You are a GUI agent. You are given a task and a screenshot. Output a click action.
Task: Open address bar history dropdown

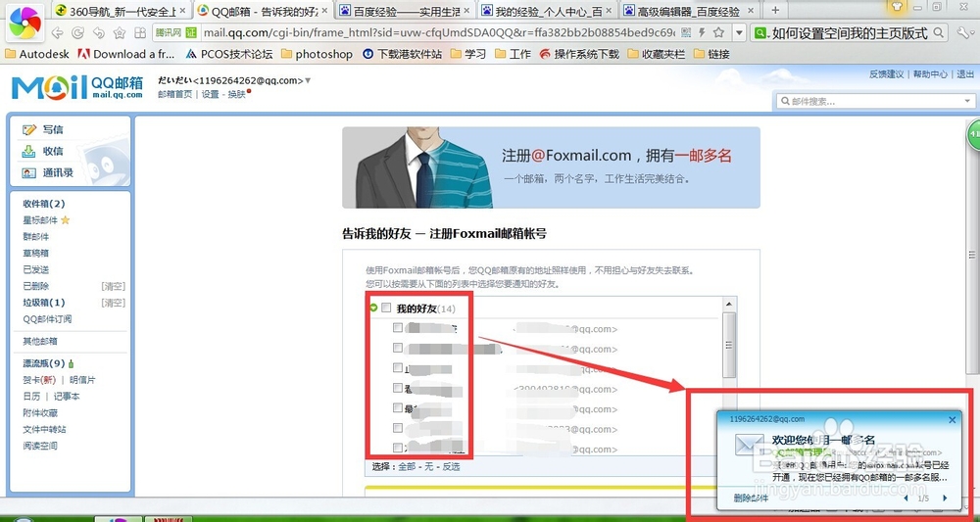(x=739, y=32)
